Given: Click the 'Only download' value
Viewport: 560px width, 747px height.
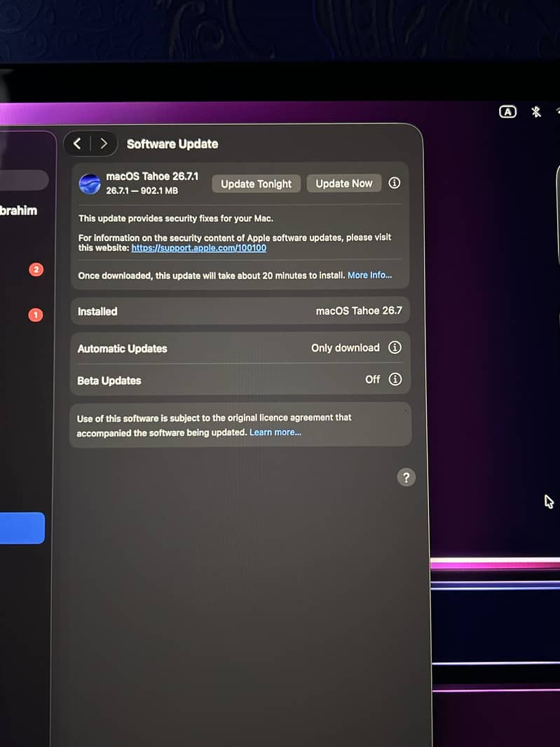Looking at the screenshot, I should point(345,348).
